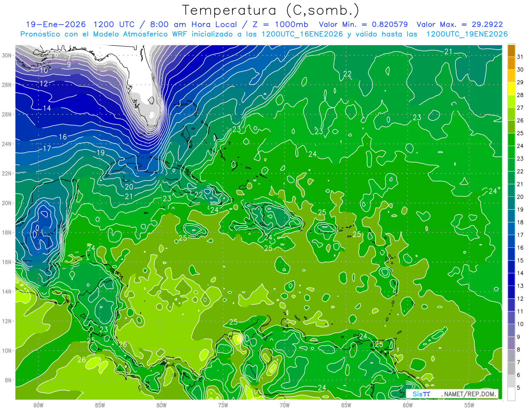Click the 'NAMET/REP.DOM.' source label box

coord(453,394)
